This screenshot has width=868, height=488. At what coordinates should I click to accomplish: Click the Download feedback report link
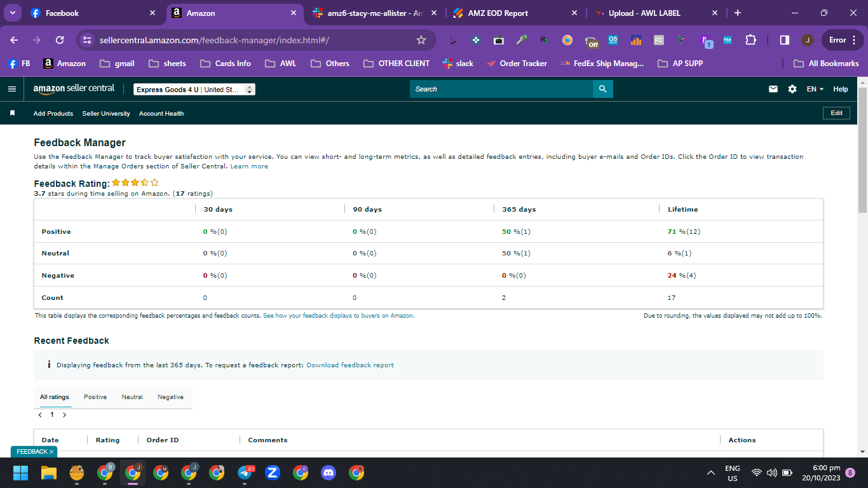click(x=350, y=365)
